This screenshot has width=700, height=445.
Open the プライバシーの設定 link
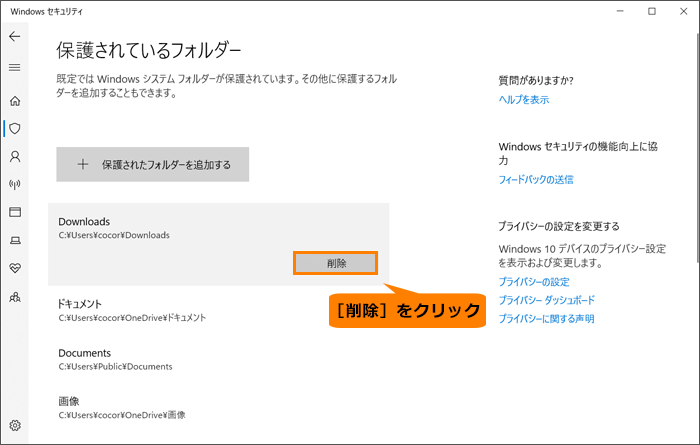(534, 282)
